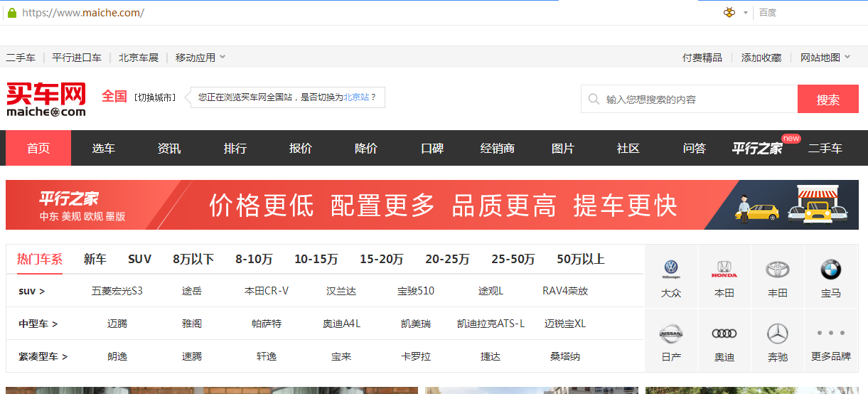
Task: Open 平行进口车 top bar link
Action: click(x=77, y=58)
